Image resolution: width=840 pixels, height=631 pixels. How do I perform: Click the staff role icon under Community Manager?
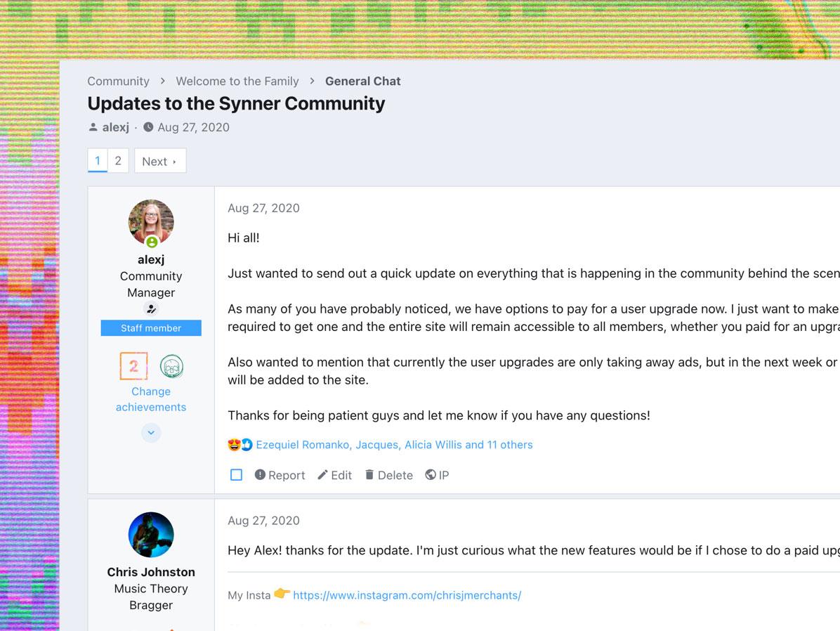(x=151, y=309)
